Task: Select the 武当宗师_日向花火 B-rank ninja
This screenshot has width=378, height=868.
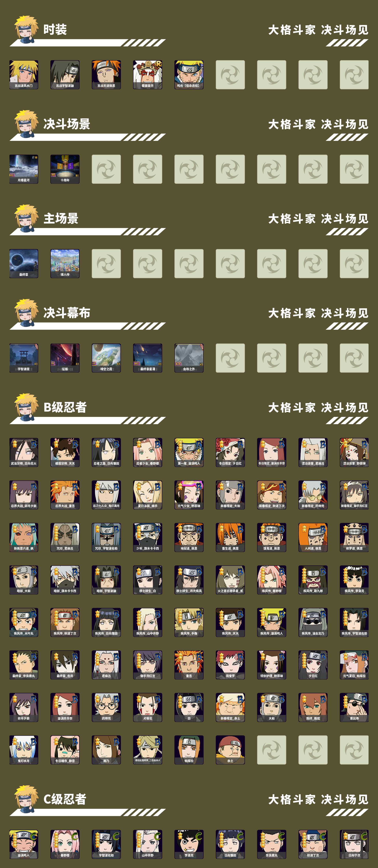Action: tap(24, 452)
